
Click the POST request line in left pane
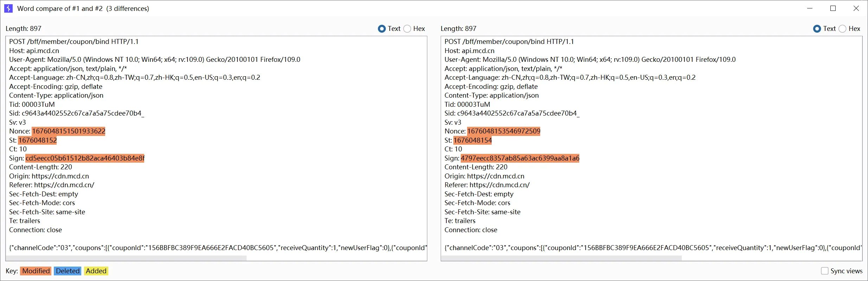74,42
